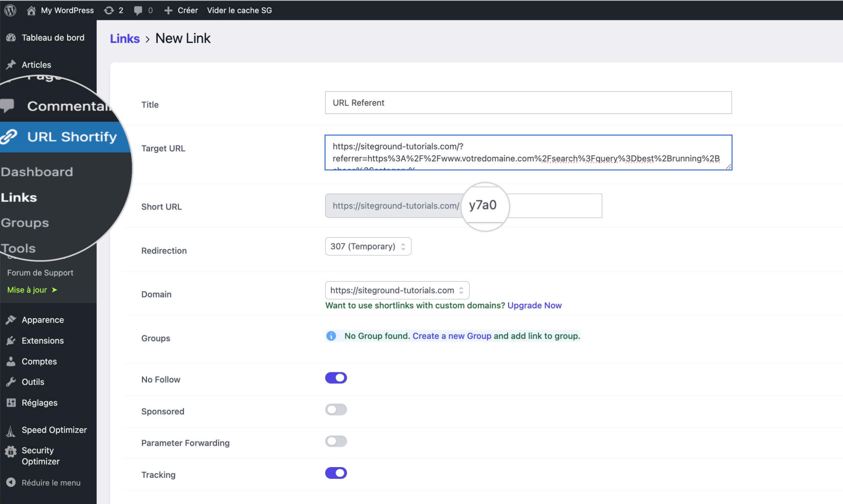Disable the No Follow toggle
The width and height of the screenshot is (843, 504).
pos(336,378)
